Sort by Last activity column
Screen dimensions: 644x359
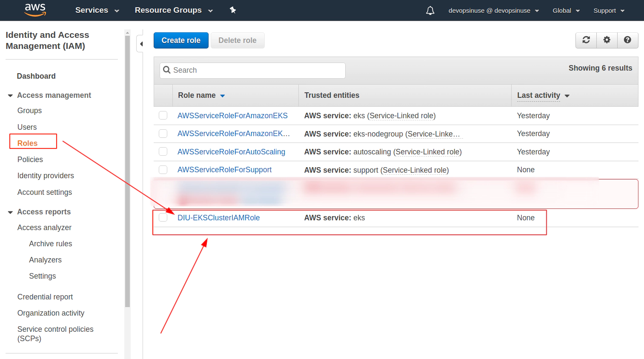click(543, 95)
